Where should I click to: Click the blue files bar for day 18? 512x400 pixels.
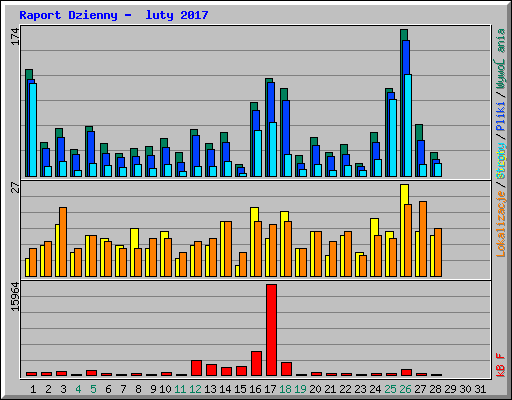(286, 127)
